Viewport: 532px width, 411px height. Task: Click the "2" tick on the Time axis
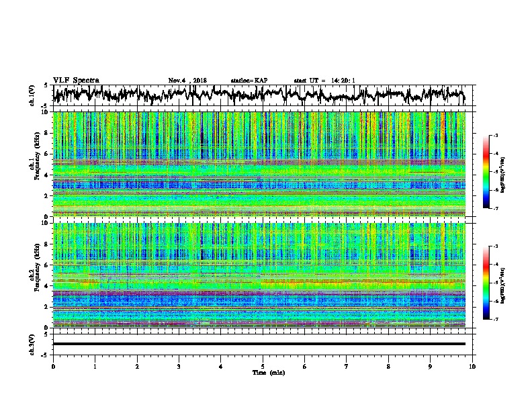click(137, 367)
